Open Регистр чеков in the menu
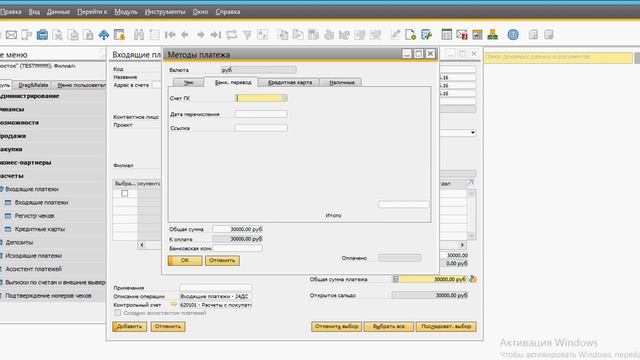640x360 pixels. click(x=34, y=216)
